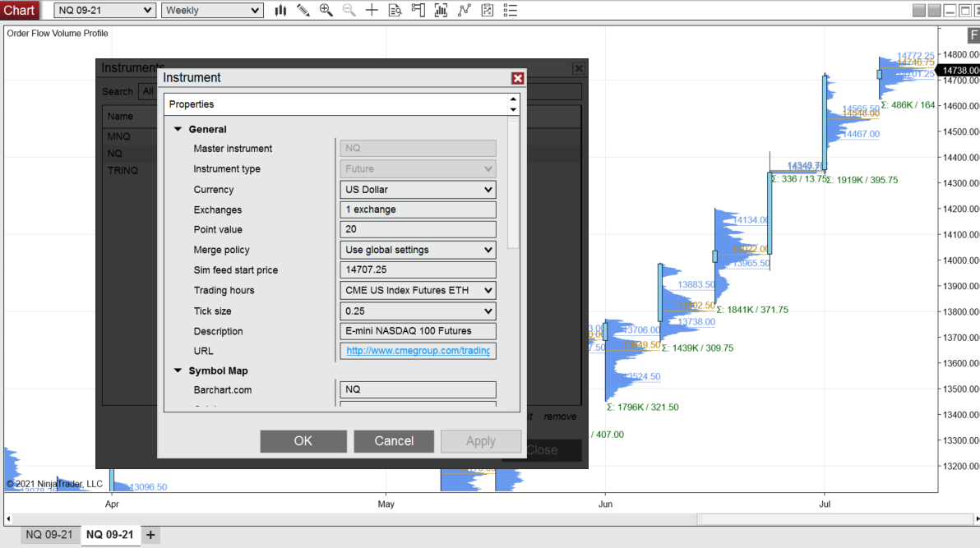Select the crosshair cursor tool
Screen dimensions: 980x548
[372, 10]
